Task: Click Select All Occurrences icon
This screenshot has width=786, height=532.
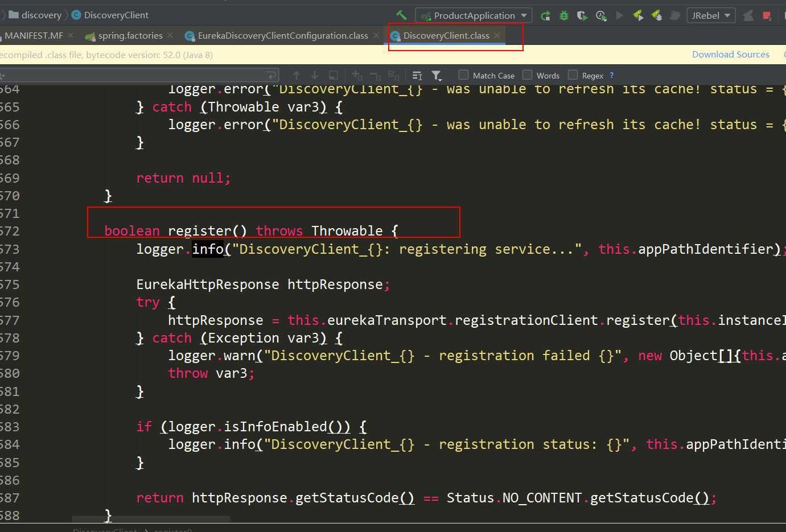Action: pos(393,75)
